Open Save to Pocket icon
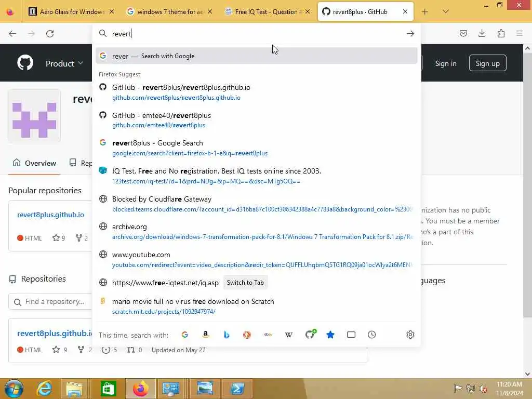The image size is (532, 399). coord(463,33)
